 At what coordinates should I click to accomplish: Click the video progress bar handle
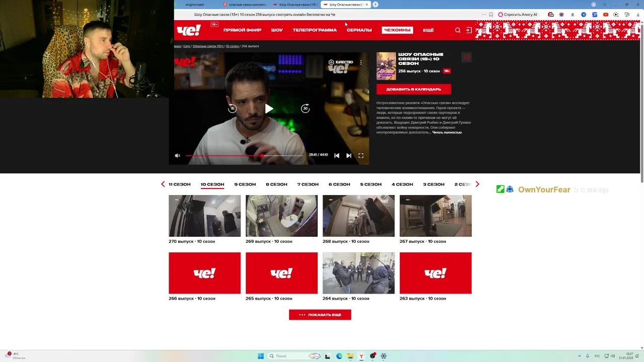click(x=262, y=156)
